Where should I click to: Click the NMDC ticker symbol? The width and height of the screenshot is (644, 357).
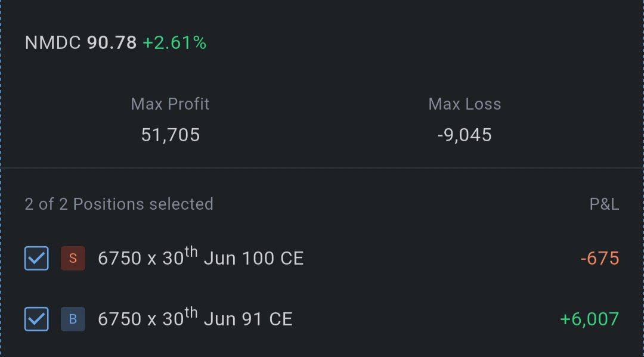pyautogui.click(x=52, y=43)
